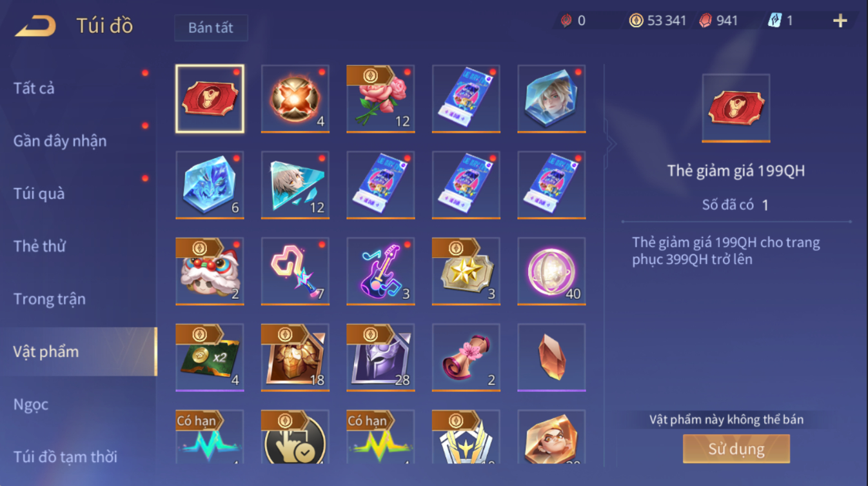
Task: Select the lion dance mask item
Action: pos(210,271)
